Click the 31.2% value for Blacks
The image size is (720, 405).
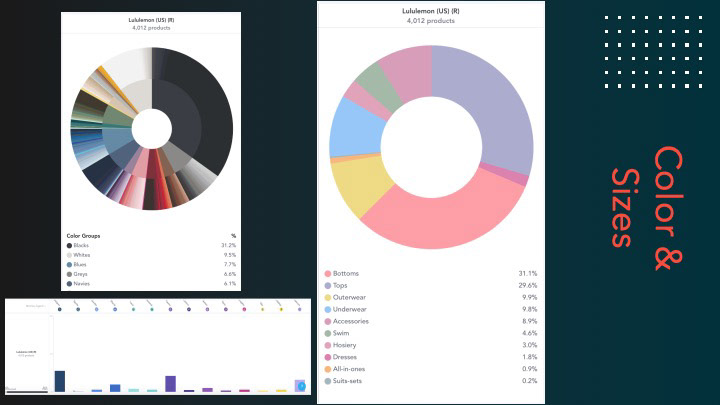pos(229,246)
